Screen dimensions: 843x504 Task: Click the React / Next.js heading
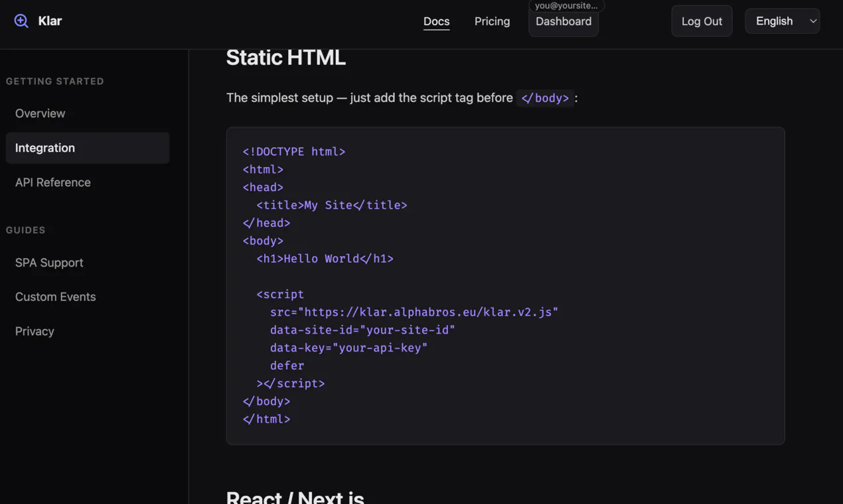pos(295,497)
